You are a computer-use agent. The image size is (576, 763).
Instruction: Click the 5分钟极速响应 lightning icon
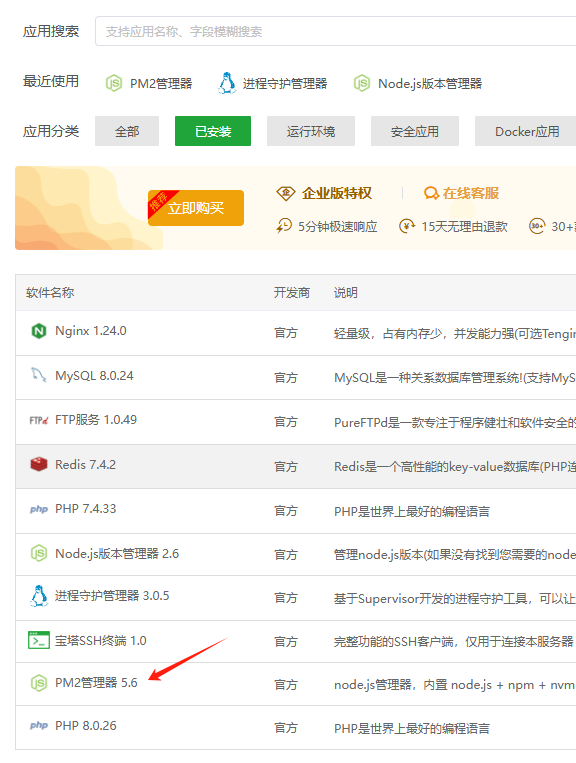click(284, 226)
